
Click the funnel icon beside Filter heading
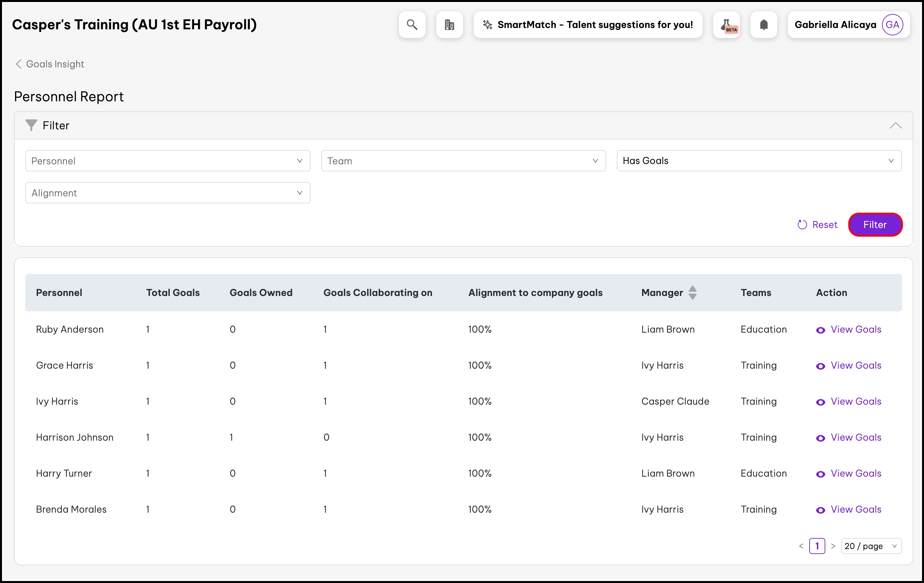[x=31, y=125]
